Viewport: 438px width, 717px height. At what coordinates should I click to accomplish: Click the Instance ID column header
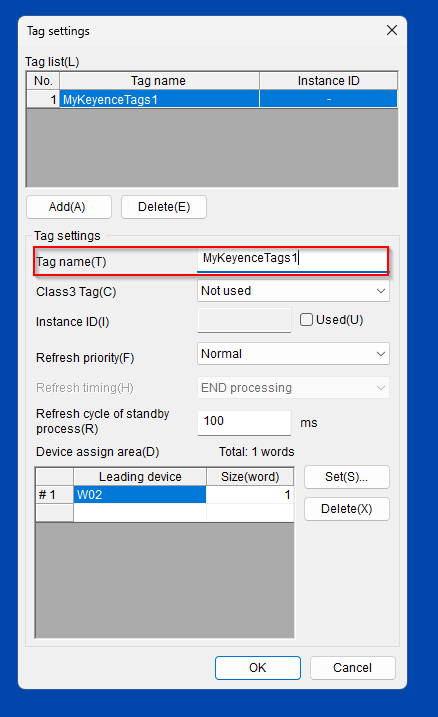(x=328, y=81)
